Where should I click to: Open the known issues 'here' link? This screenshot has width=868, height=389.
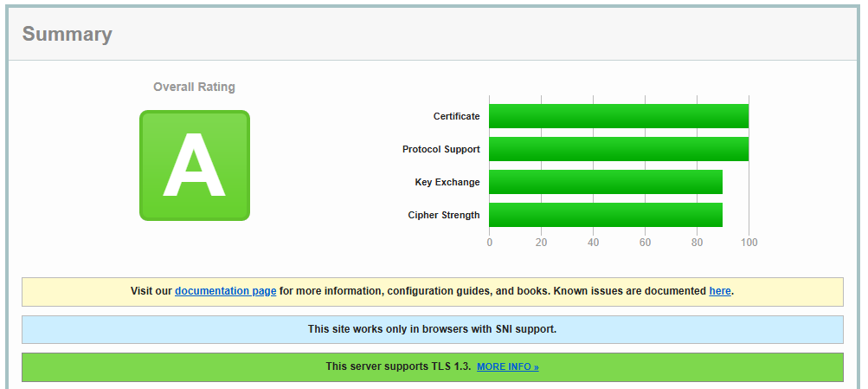pos(720,291)
